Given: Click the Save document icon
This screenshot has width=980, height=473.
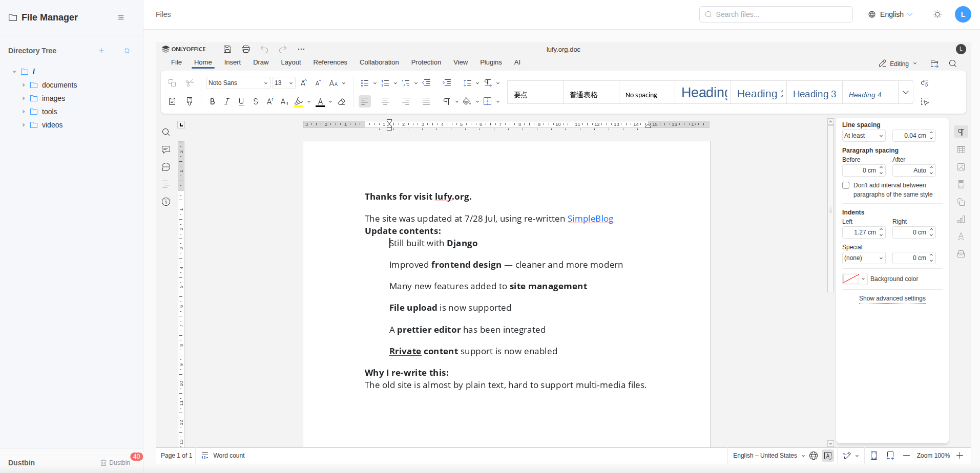Looking at the screenshot, I should click(227, 49).
